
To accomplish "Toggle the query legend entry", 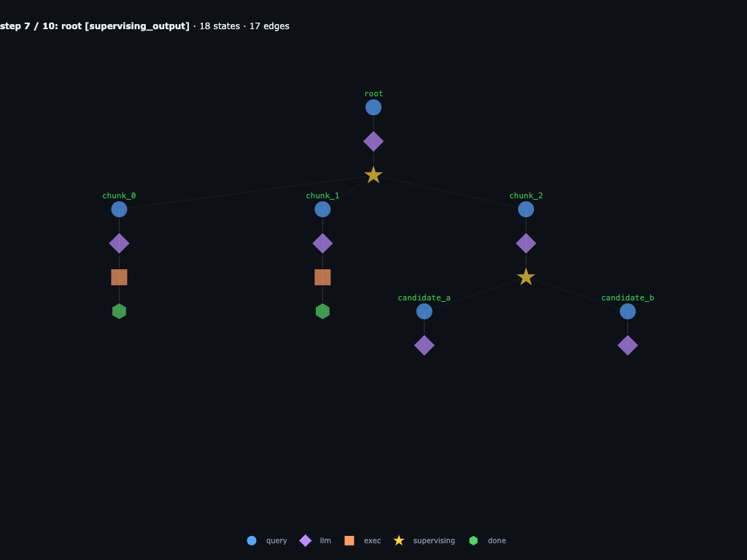I will [x=267, y=540].
